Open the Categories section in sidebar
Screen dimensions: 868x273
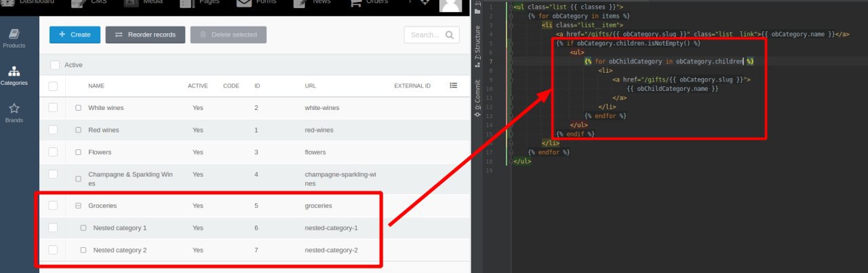pyautogui.click(x=14, y=75)
